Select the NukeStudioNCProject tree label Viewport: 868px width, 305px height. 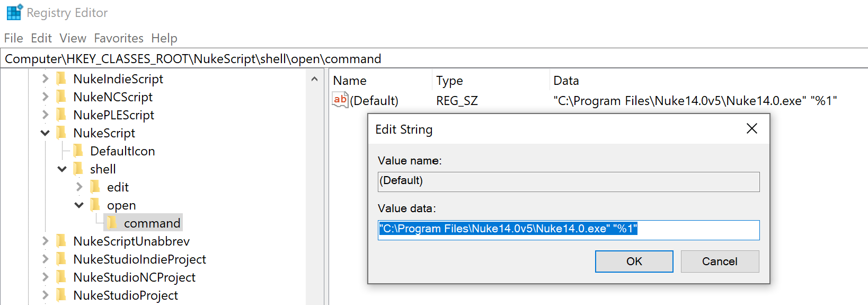[x=134, y=277]
